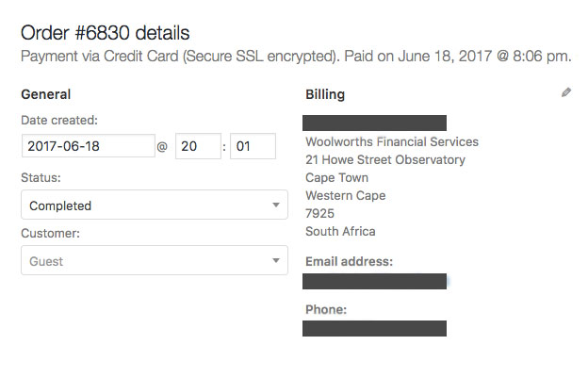
Task: Click the postal code 7925
Action: (x=321, y=214)
